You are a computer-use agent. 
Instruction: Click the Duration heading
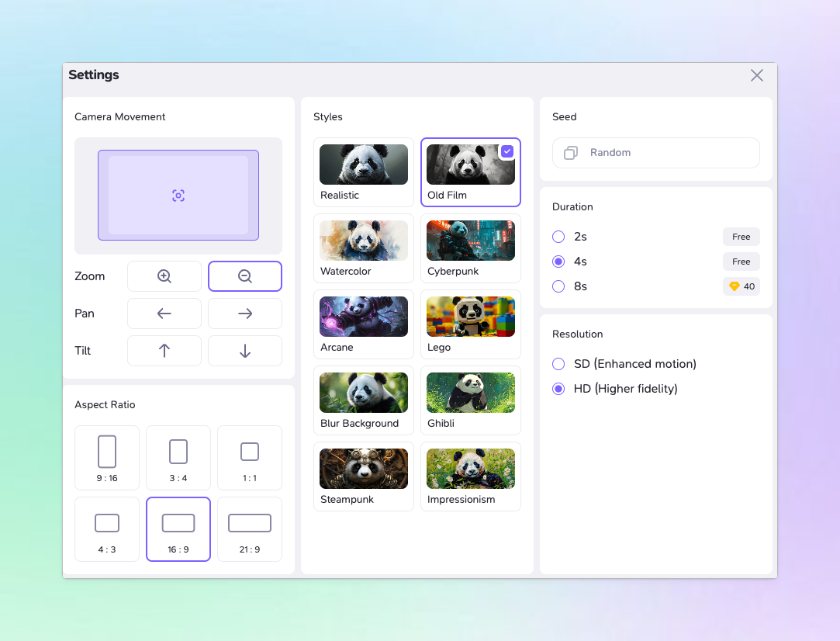(572, 207)
